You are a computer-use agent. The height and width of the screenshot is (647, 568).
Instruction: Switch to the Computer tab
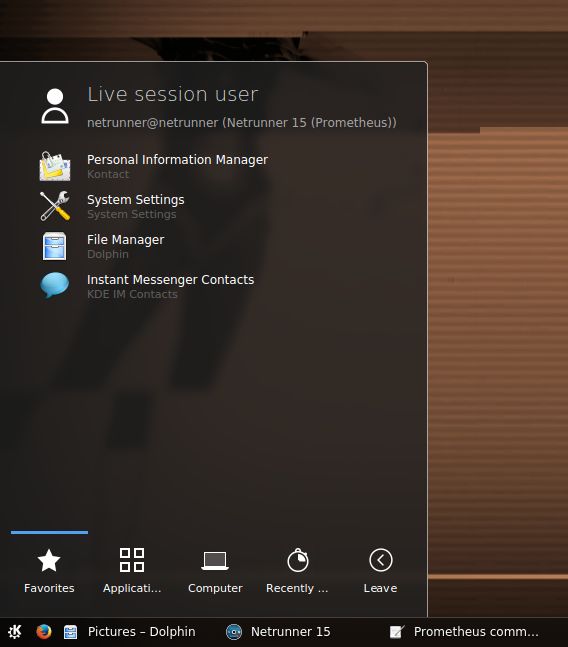pyautogui.click(x=215, y=571)
